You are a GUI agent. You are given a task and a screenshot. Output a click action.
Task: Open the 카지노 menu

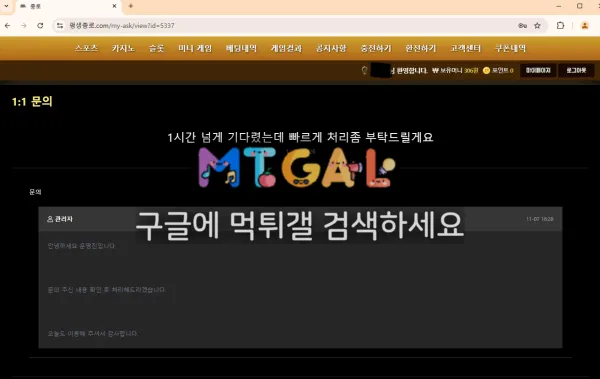click(123, 48)
